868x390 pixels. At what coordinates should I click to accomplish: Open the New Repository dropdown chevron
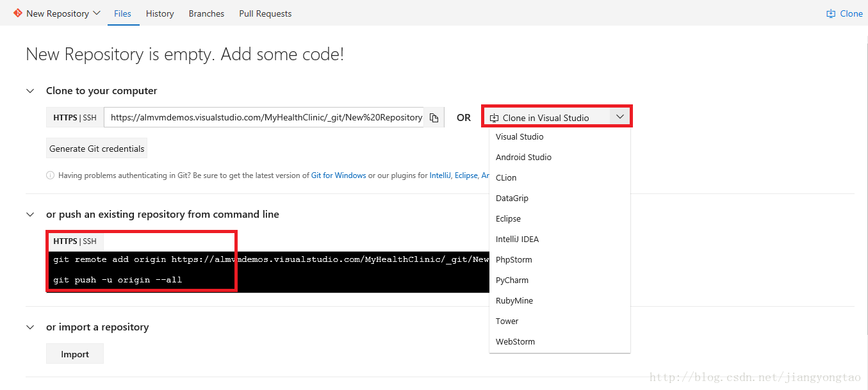point(97,13)
